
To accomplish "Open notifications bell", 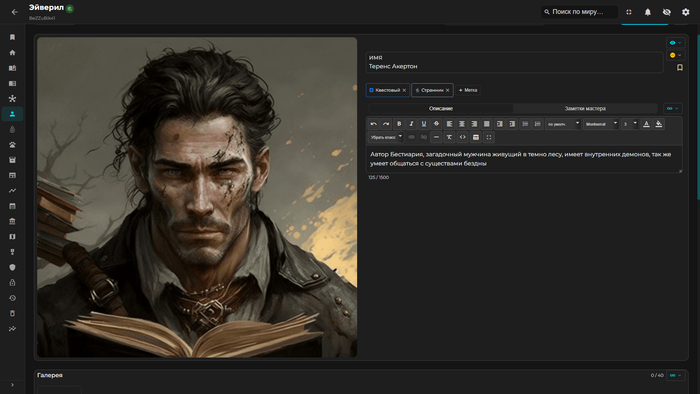I will pos(648,12).
